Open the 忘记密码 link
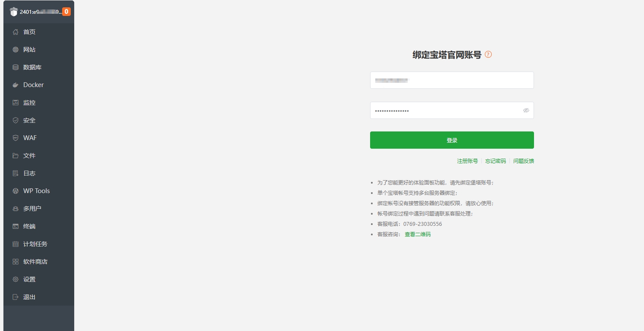Viewport: 644px width, 331px height. (496, 161)
